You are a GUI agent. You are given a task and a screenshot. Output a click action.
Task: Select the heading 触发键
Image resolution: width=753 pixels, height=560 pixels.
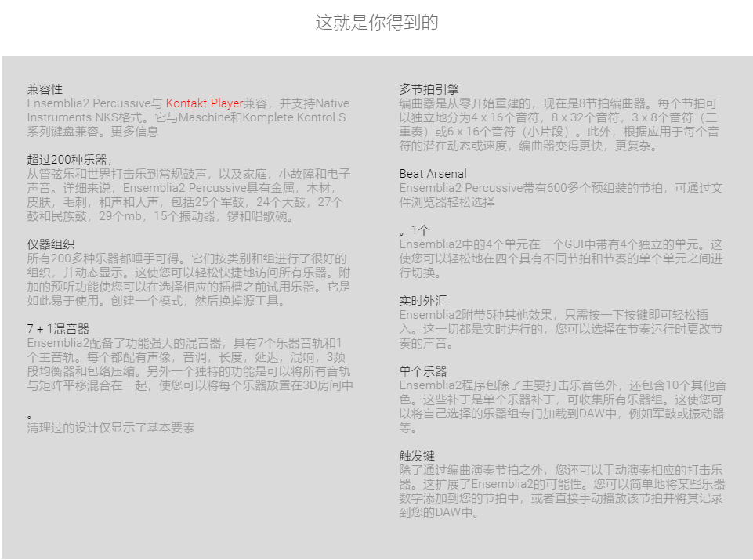click(417, 456)
